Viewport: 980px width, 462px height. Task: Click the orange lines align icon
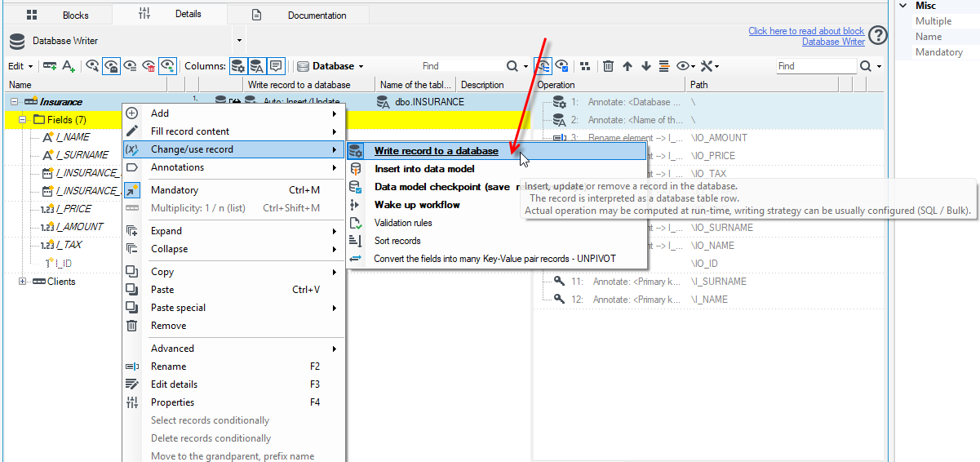click(664, 66)
